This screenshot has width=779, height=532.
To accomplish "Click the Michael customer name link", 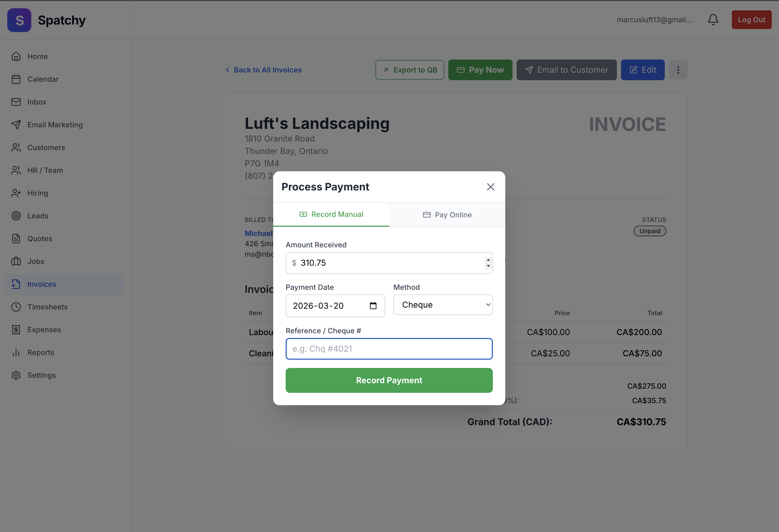I will (258, 233).
